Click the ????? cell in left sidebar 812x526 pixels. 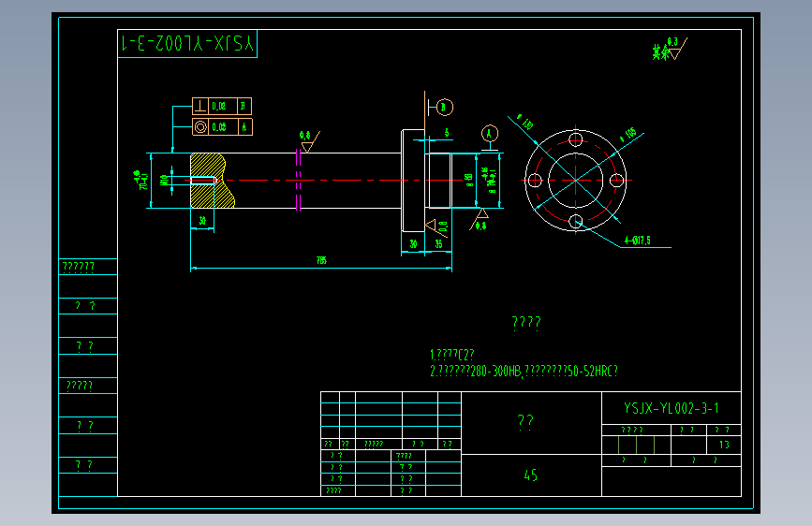88,386
